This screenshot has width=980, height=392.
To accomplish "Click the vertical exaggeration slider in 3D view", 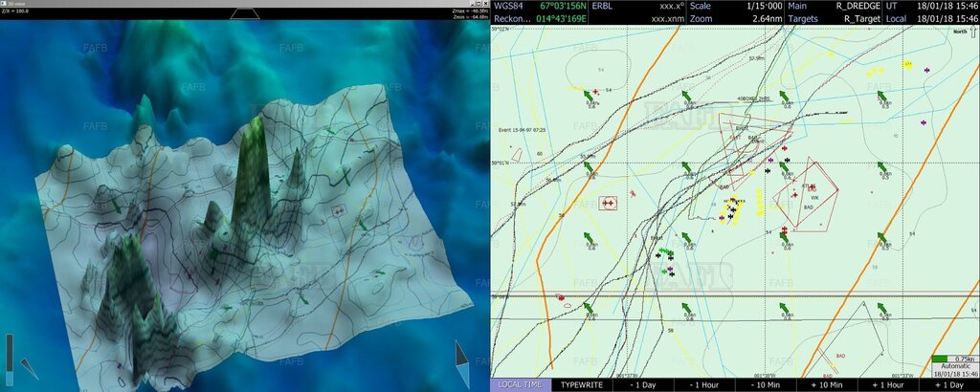I will coord(10,352).
